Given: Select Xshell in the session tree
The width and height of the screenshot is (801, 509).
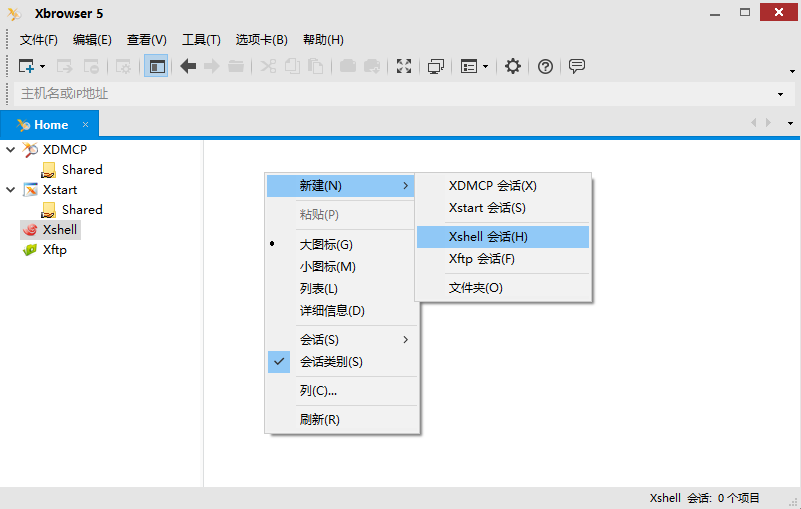Looking at the screenshot, I should [60, 230].
